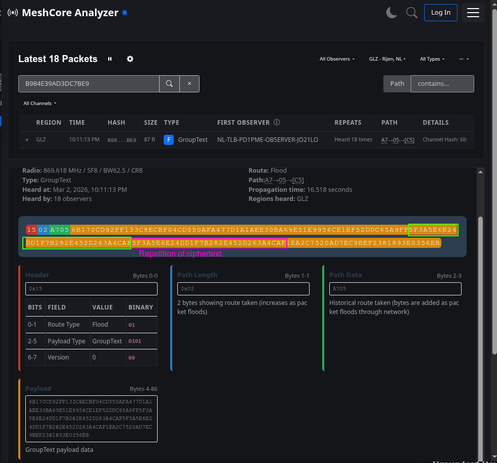Select the Payload hex data box
Viewport: 497px width, 463px height.
coord(91,419)
